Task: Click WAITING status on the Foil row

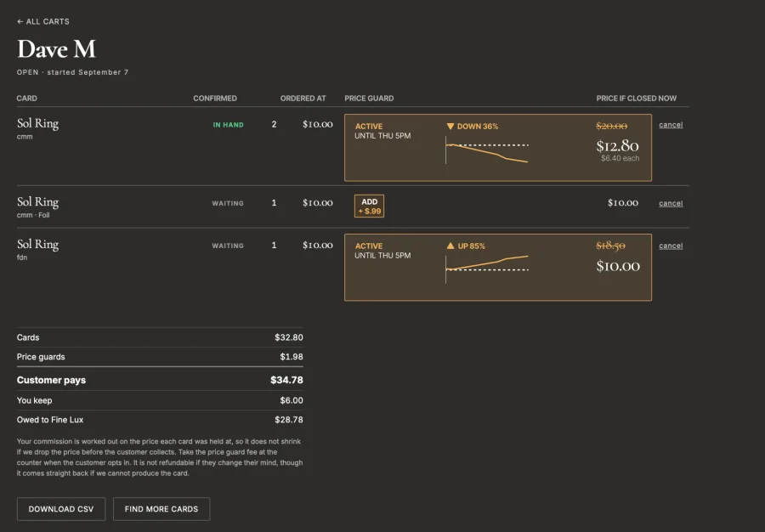Action: [x=228, y=203]
